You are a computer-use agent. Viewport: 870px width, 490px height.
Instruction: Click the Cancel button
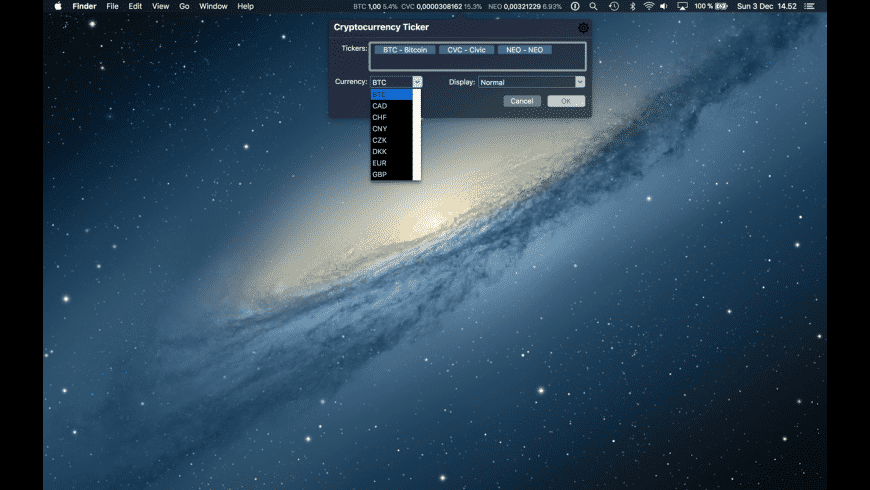[522, 101]
